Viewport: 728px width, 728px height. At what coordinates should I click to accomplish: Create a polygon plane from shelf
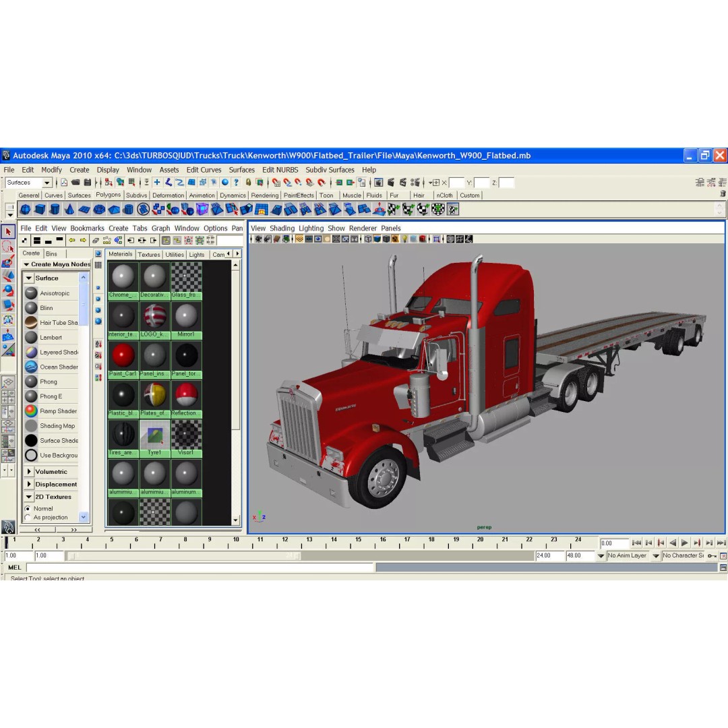tap(84, 210)
